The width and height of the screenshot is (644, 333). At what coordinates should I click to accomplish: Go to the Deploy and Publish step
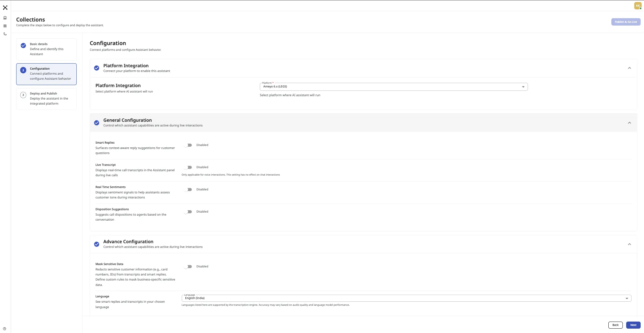(x=46, y=99)
